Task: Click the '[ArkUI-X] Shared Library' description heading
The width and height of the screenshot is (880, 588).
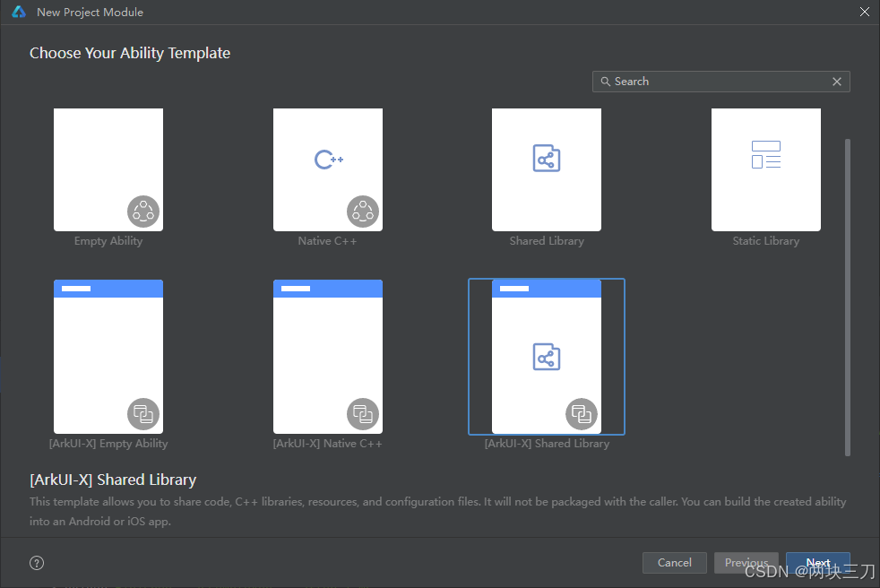Action: (x=113, y=480)
